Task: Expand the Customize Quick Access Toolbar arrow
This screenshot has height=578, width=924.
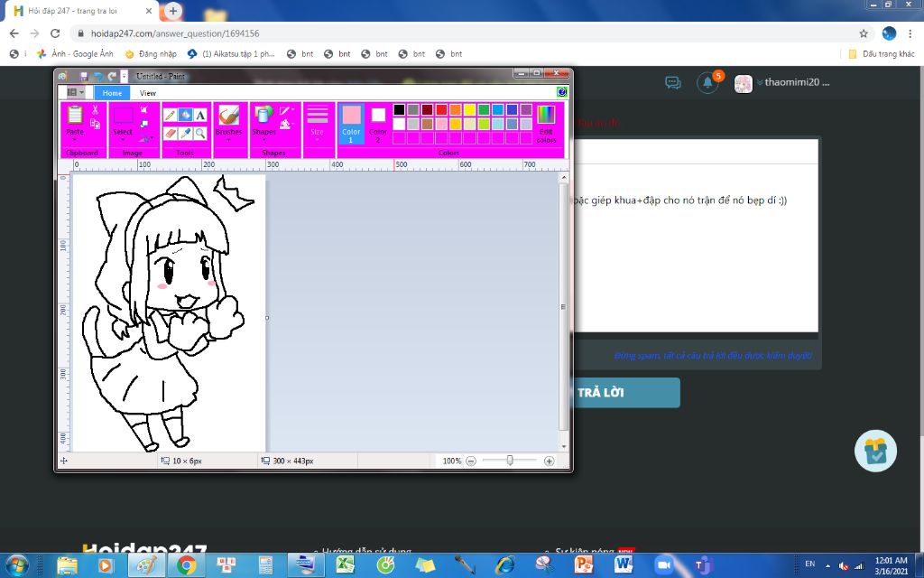Action: [125, 77]
